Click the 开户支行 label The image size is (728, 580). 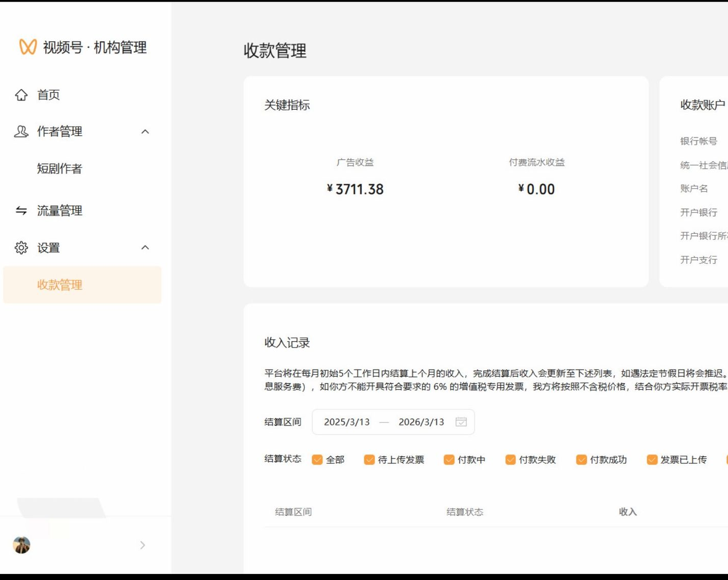click(699, 260)
